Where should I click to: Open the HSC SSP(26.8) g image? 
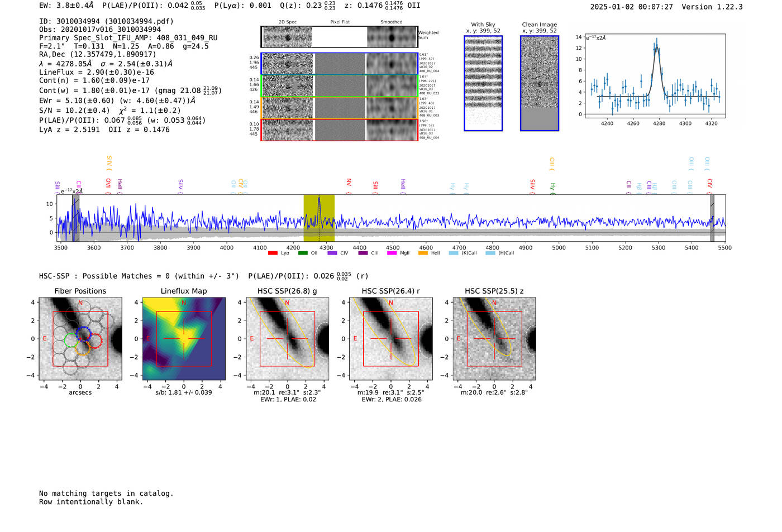(287, 339)
